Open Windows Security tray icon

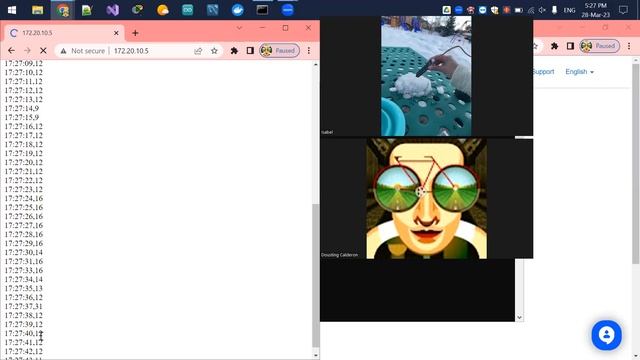click(495, 10)
